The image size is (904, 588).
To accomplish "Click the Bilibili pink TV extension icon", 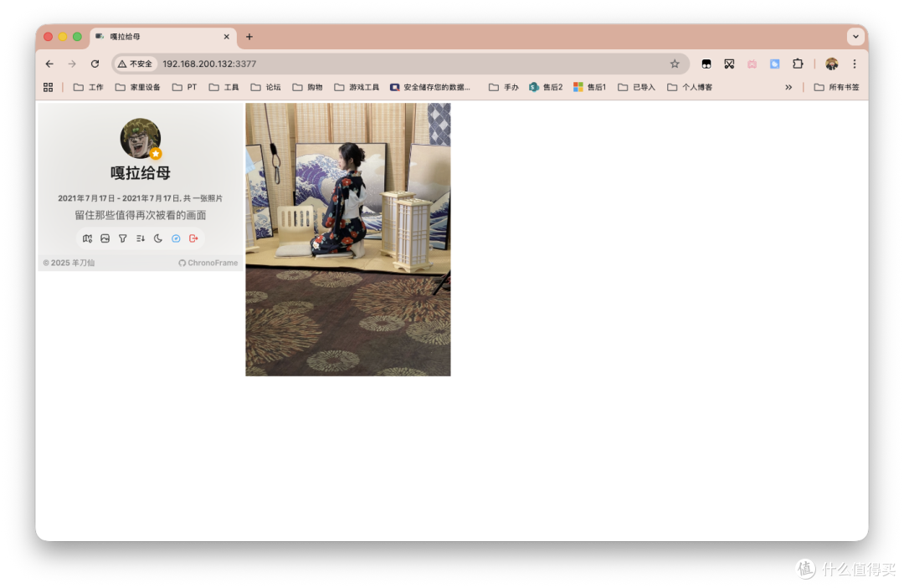I will point(752,64).
